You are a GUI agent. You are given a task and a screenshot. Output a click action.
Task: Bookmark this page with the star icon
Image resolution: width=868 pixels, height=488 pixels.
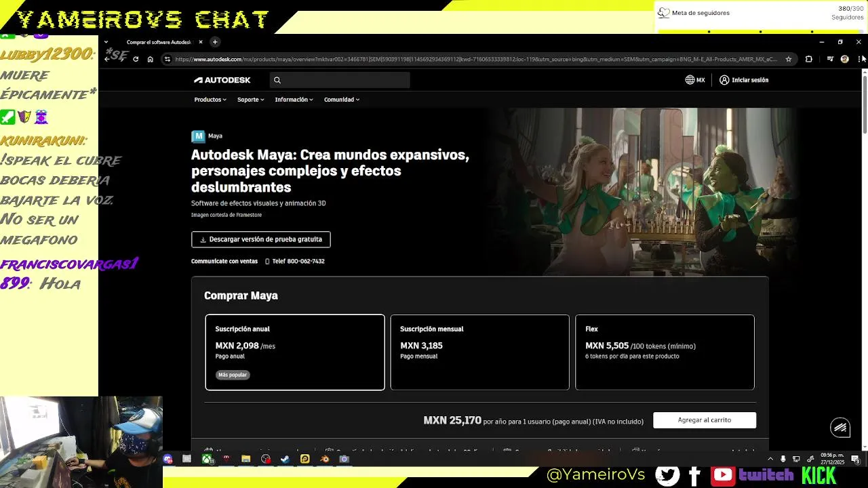(789, 59)
